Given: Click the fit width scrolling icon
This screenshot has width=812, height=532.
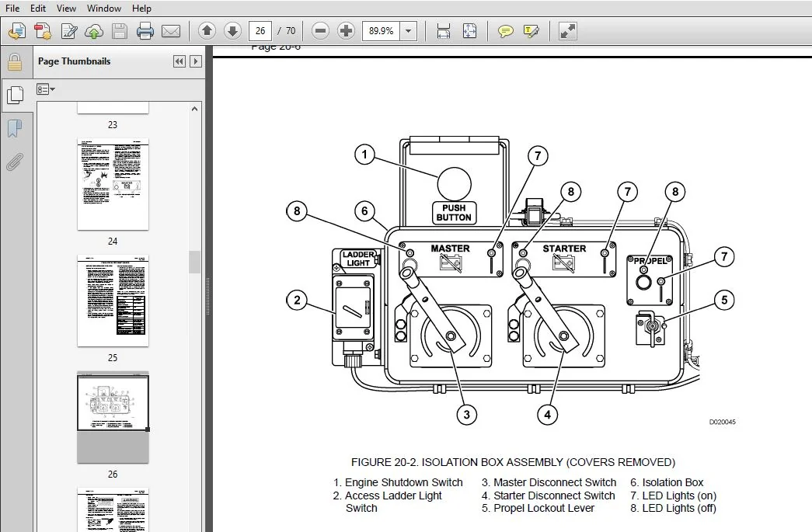Looking at the screenshot, I should click(x=443, y=31).
